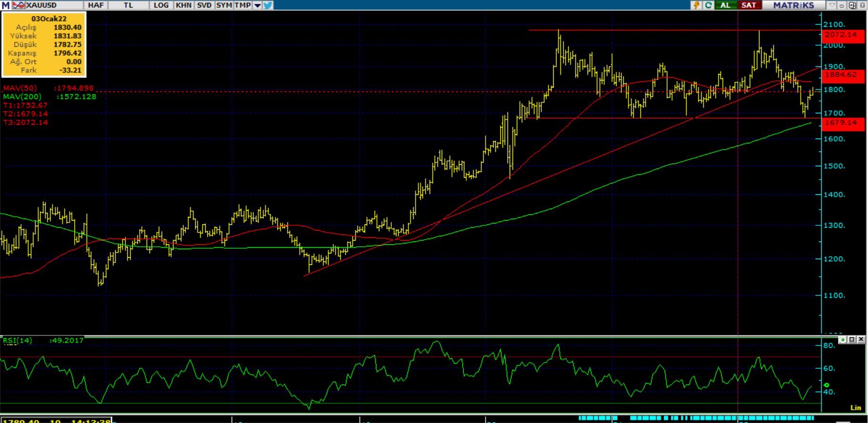This screenshot has height=423, width=868.
Task: Expand the dropdown arrow after TMP
Action: 257,5
